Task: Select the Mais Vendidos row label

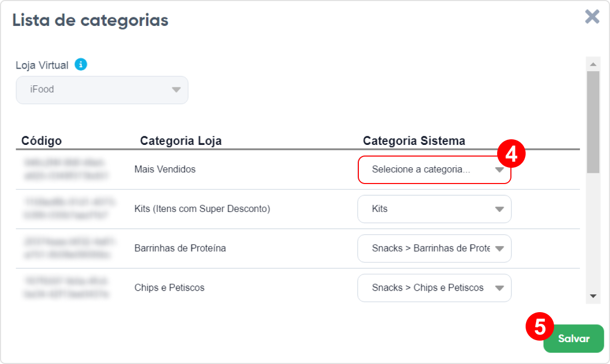Action: tap(165, 169)
